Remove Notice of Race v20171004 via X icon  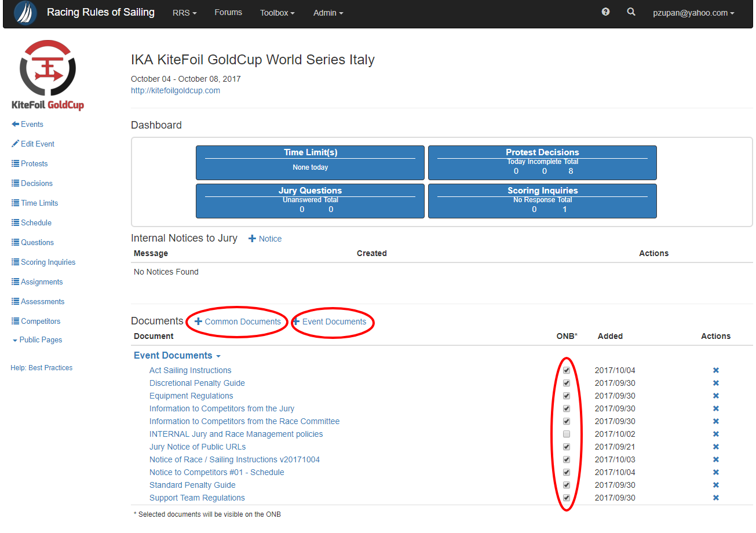[715, 459]
